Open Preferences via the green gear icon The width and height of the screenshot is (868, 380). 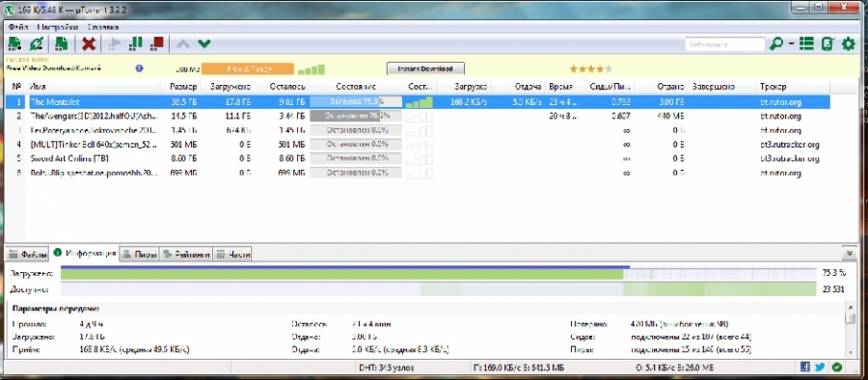pos(848,43)
